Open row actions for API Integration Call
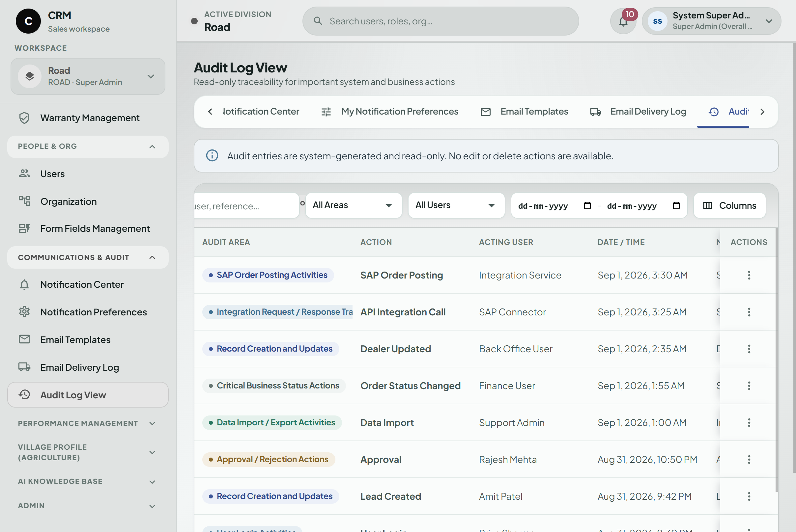The height and width of the screenshot is (532, 796). click(x=749, y=312)
